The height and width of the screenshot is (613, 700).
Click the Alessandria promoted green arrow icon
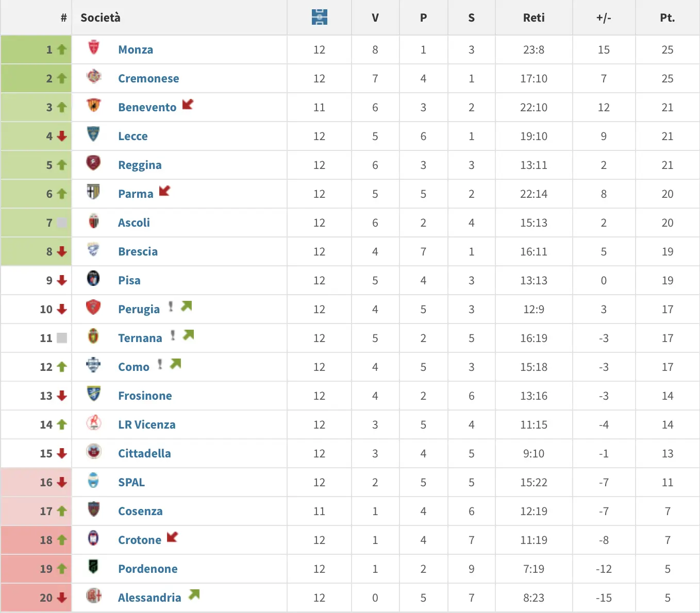194,594
